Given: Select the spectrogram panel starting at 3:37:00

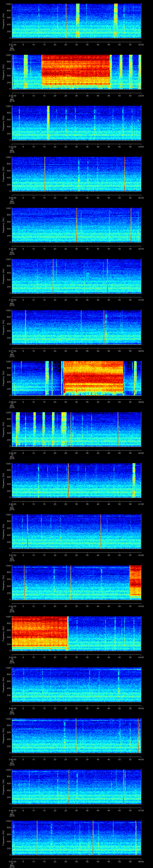Looking at the screenshot, I should (x=77, y=327).
